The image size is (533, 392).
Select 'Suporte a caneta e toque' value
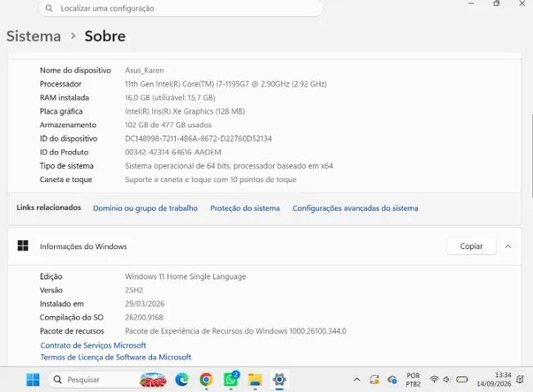[210, 180]
